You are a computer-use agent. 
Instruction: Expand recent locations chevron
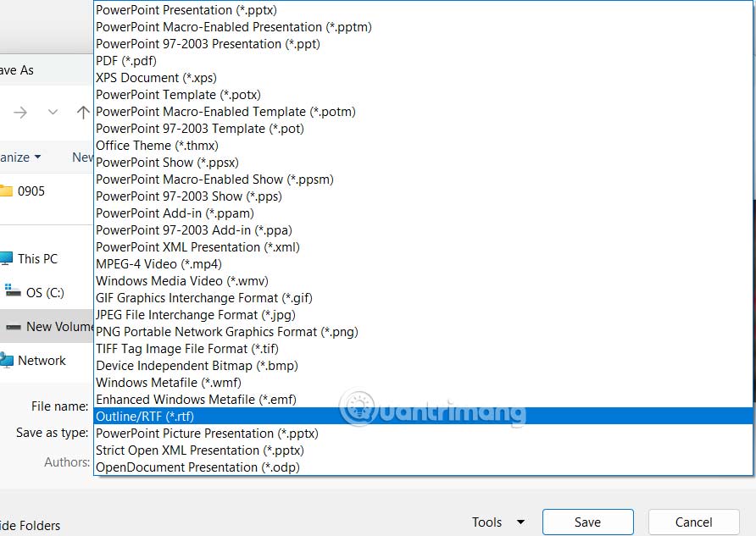53,113
